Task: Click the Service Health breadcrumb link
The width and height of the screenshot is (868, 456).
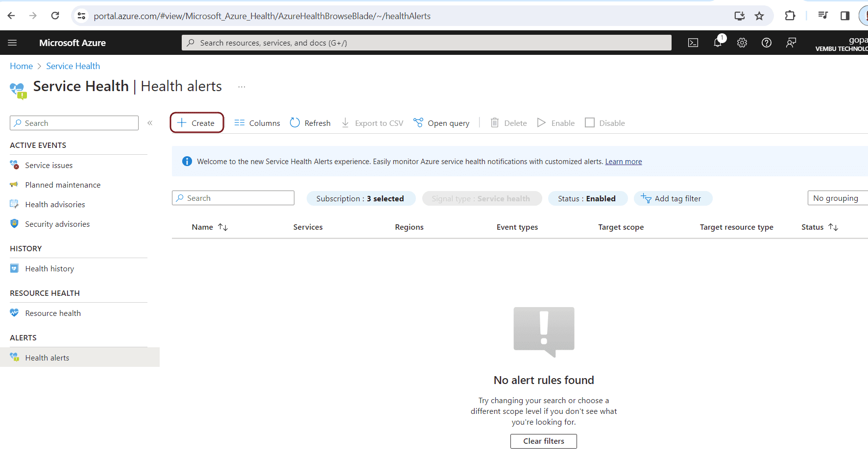Action: (73, 66)
